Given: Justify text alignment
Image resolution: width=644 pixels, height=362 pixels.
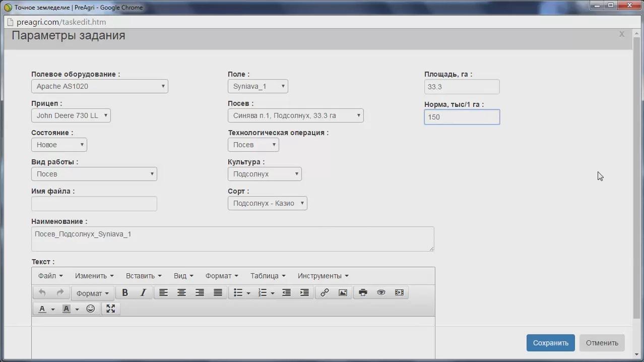Looking at the screenshot, I should pyautogui.click(x=218, y=293).
